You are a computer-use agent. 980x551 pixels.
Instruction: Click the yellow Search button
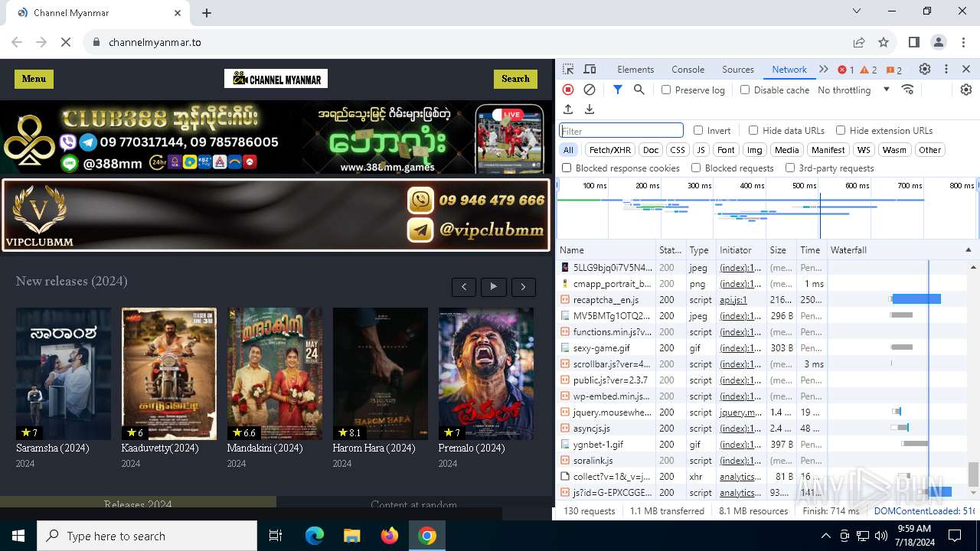click(515, 79)
